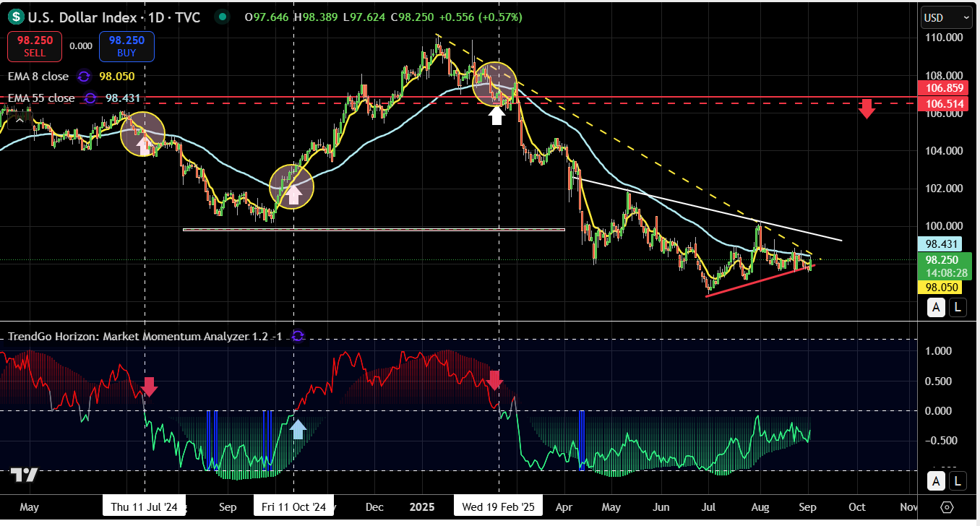Screen dimensions: 980x526
Task: Click the green market status dot
Action: pyautogui.click(x=223, y=17)
